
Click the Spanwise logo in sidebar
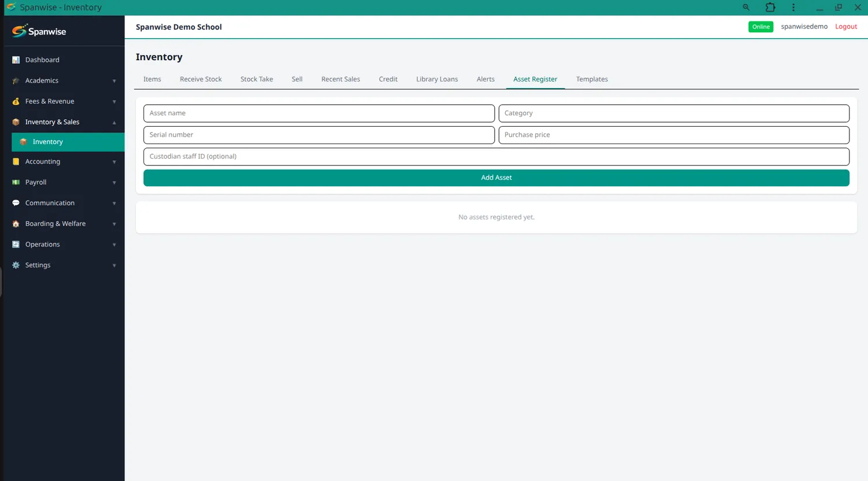39,31
